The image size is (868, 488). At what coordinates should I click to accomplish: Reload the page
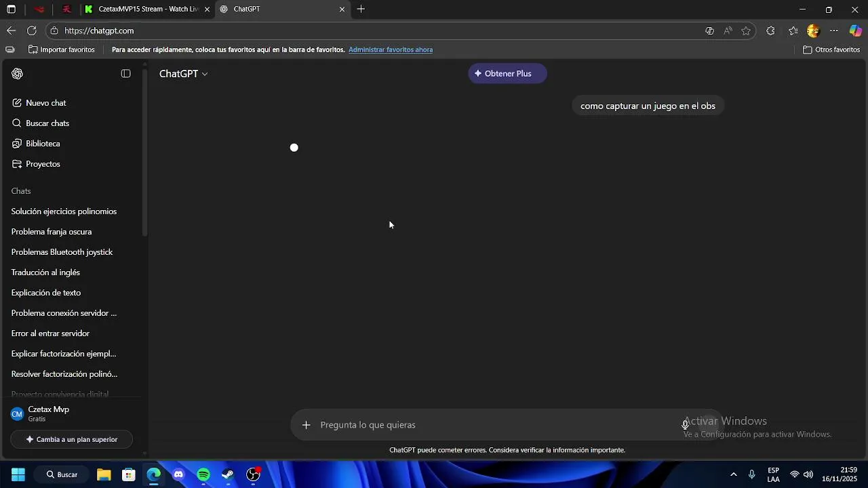pos(31,30)
